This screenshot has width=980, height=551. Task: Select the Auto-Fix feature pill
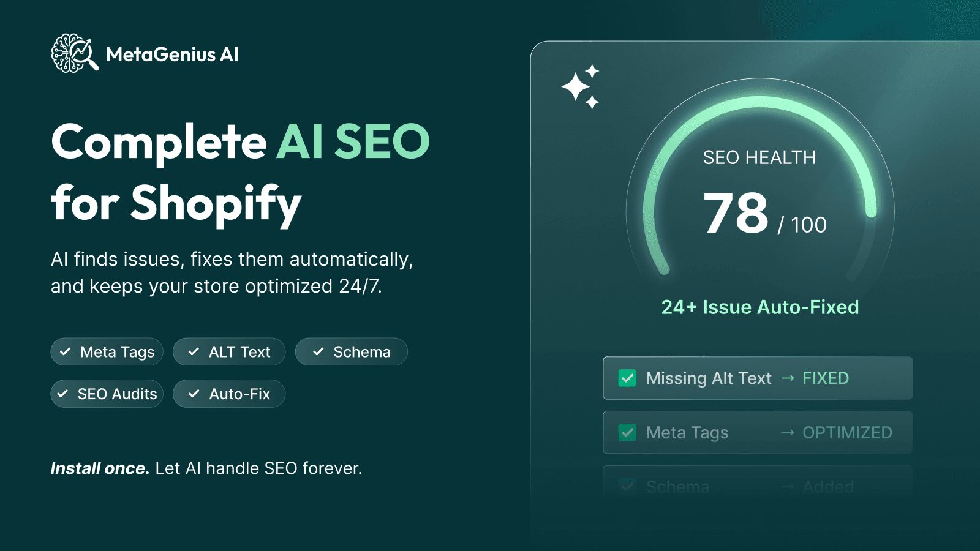pos(229,394)
